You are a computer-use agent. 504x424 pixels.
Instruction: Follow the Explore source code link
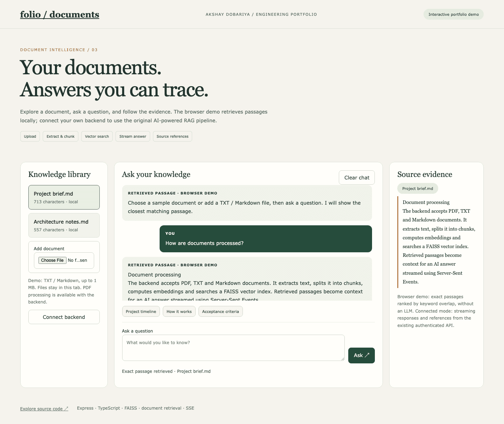tap(44, 409)
